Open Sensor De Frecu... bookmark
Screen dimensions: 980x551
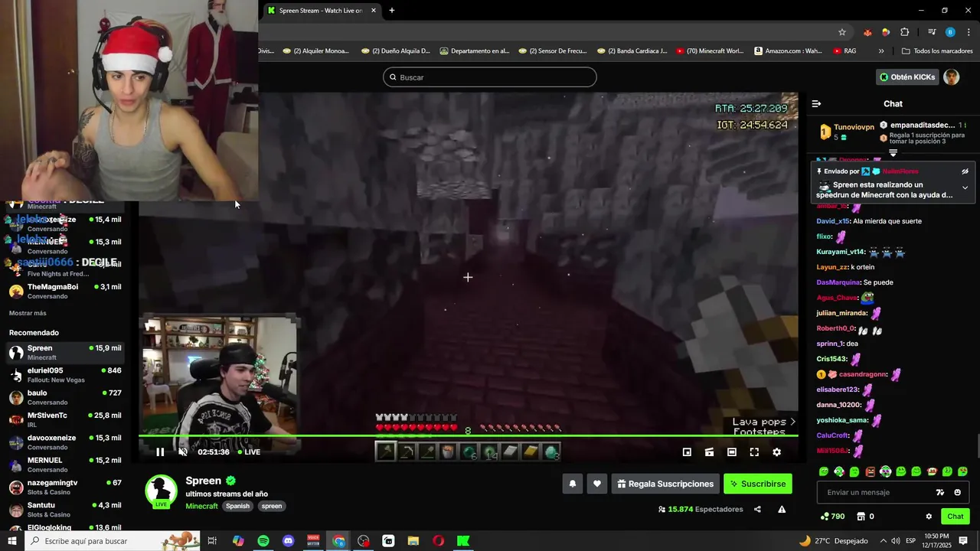click(553, 51)
